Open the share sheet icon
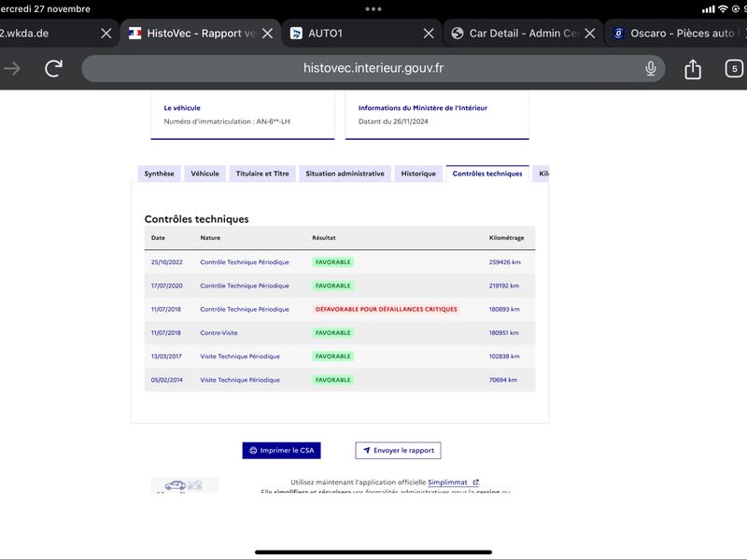 point(693,69)
